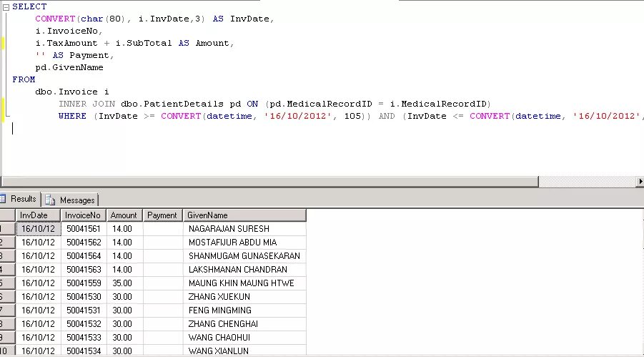The image size is (644, 357).
Task: Select cell 50041533 in InvoiceNo column
Action: click(84, 337)
